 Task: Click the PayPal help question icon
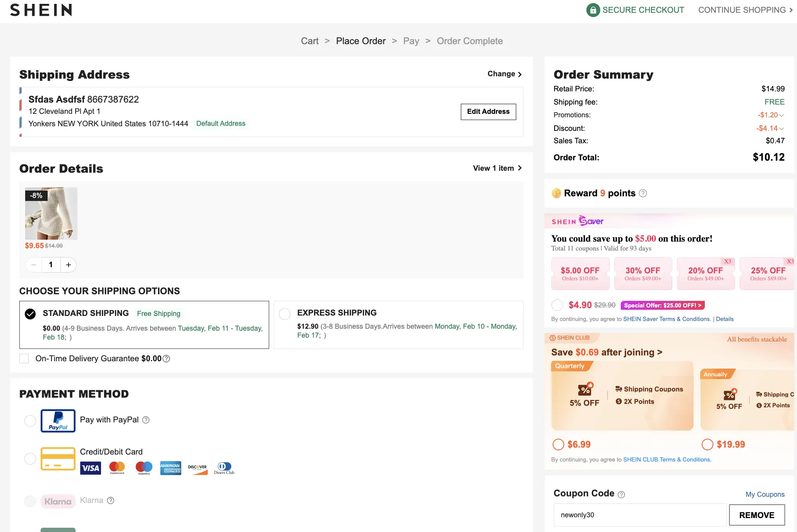coord(146,420)
